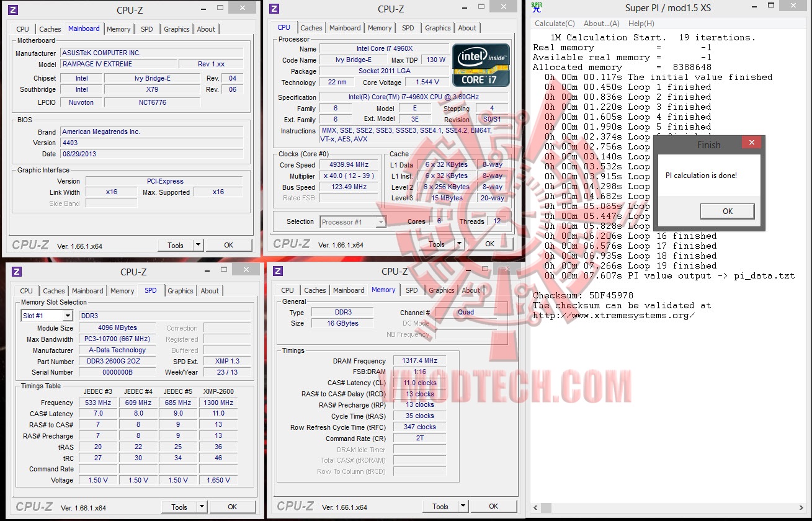Open the About...(A) menu in Super PI
Image resolution: width=812 pixels, height=521 pixels.
(602, 24)
